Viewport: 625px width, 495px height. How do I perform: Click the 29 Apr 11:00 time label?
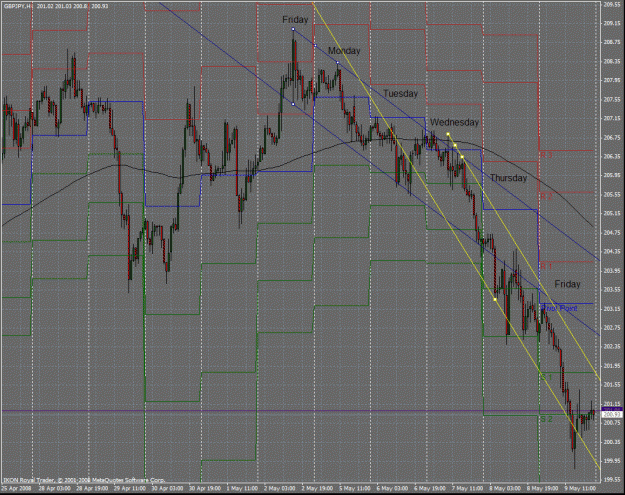point(130,488)
